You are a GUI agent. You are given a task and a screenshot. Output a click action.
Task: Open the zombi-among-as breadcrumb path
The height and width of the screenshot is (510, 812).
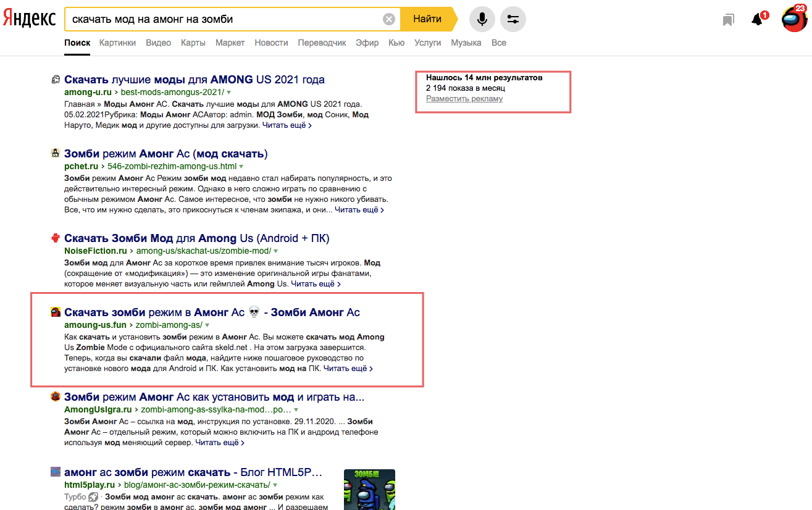(x=169, y=325)
